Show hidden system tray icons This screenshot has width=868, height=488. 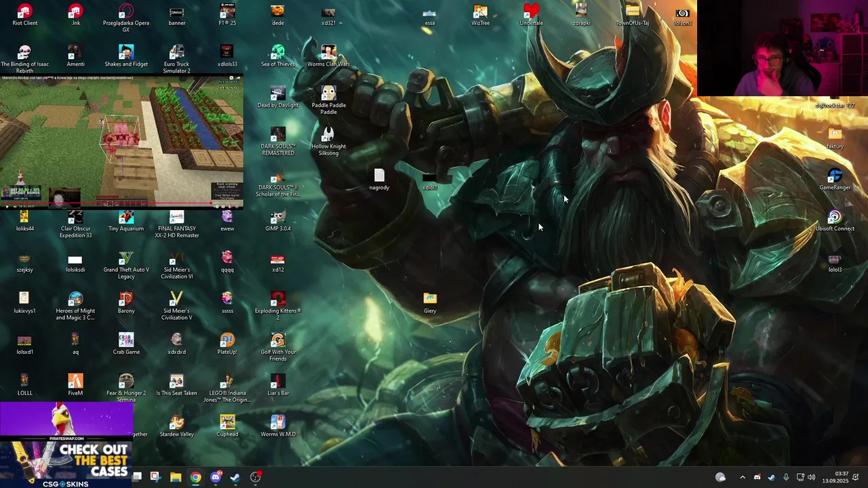(x=742, y=477)
